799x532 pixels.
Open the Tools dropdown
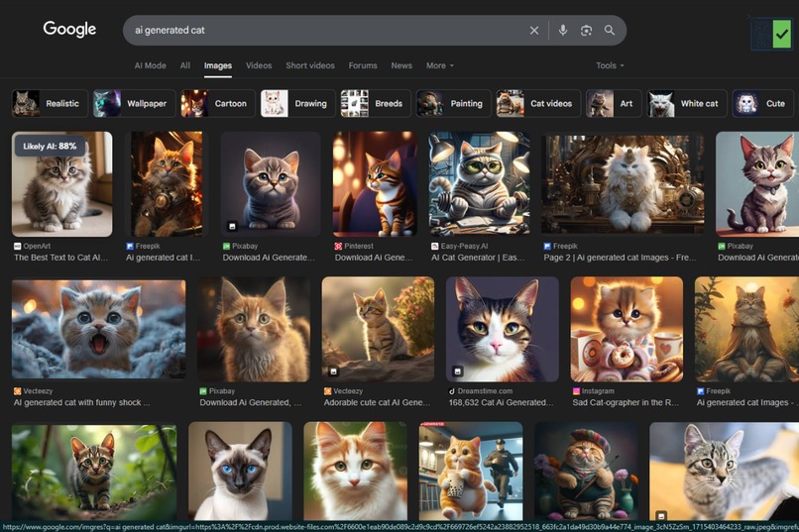(610, 65)
